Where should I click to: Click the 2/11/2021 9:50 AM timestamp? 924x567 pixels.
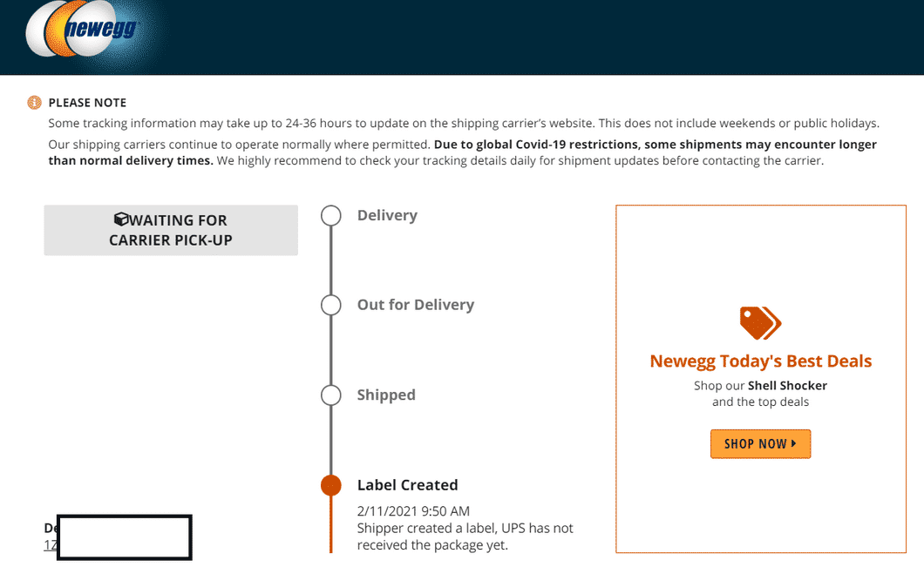coord(413,510)
